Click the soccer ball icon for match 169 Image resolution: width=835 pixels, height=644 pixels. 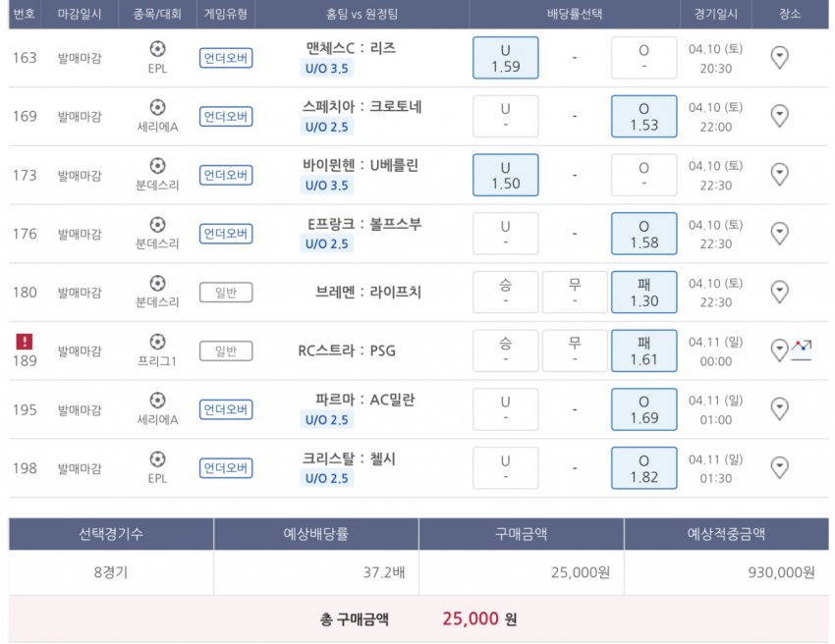tap(157, 107)
